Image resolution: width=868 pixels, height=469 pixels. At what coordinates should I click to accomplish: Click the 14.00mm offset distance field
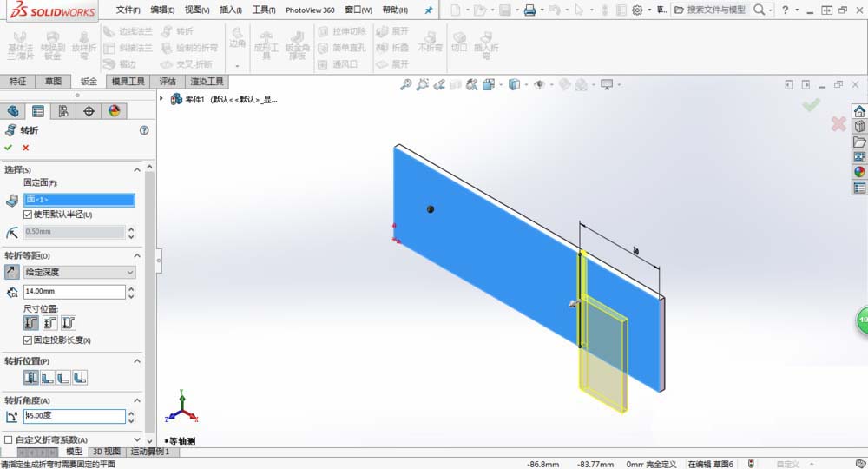point(74,292)
